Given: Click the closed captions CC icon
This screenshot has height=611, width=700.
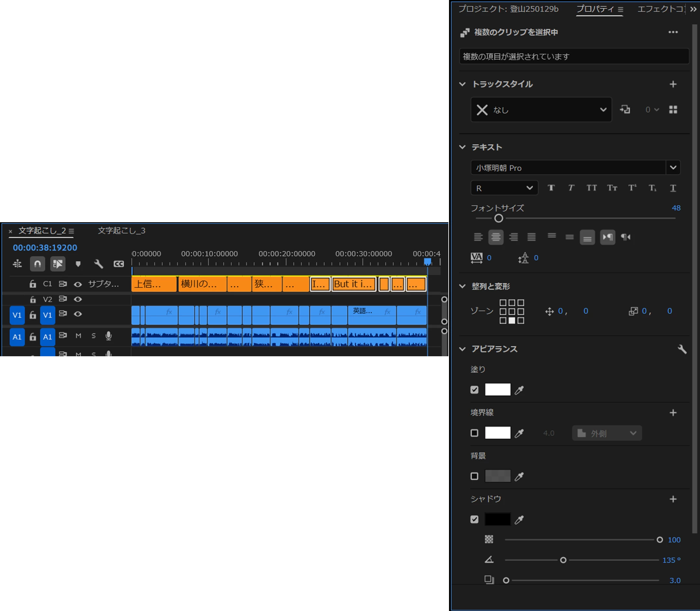Looking at the screenshot, I should click(x=119, y=264).
